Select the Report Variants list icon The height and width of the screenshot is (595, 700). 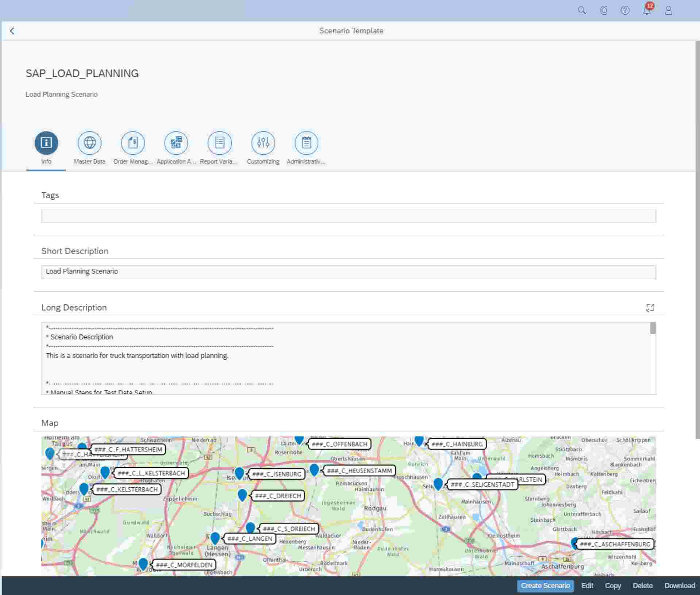219,143
